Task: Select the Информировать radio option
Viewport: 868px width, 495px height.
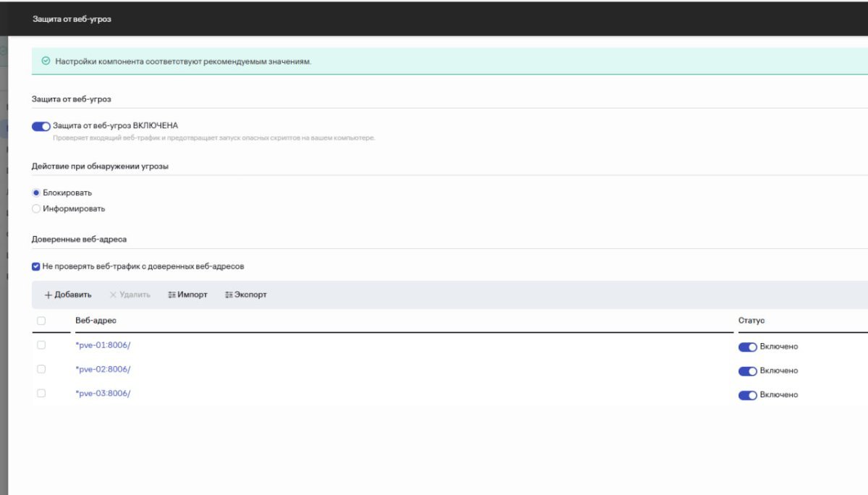Action: (x=36, y=208)
